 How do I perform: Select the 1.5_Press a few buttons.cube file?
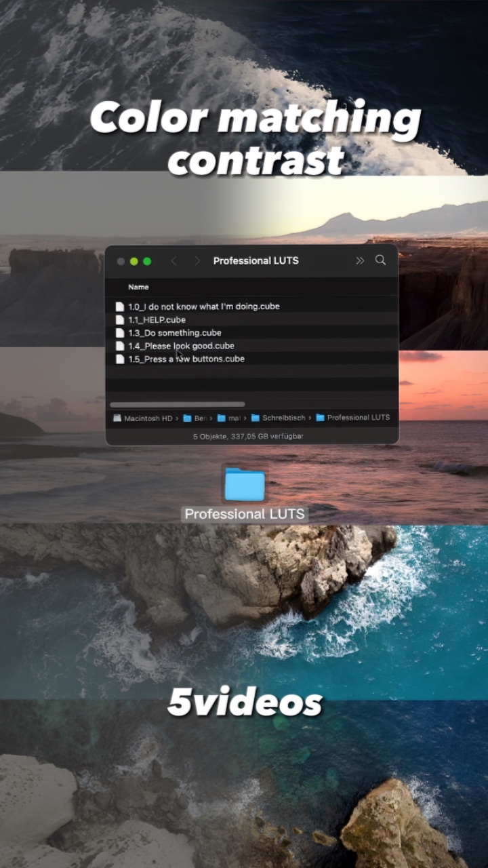[x=186, y=359]
